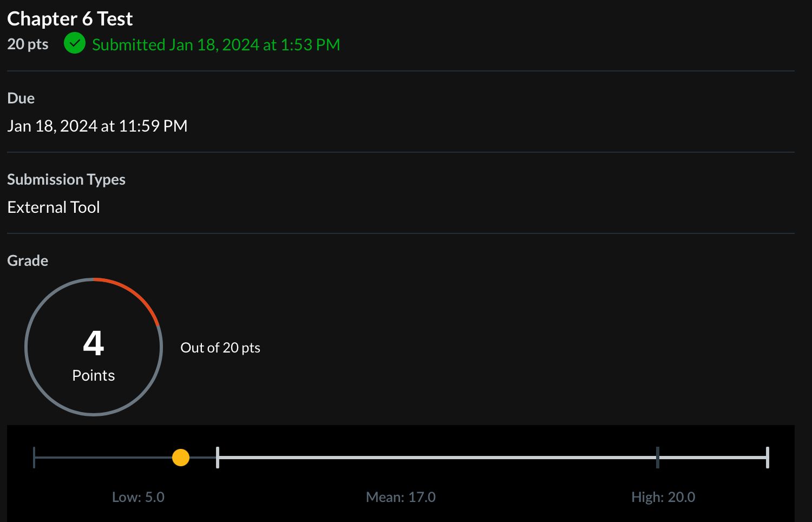
Task: Select the Due heading
Action: [x=21, y=98]
